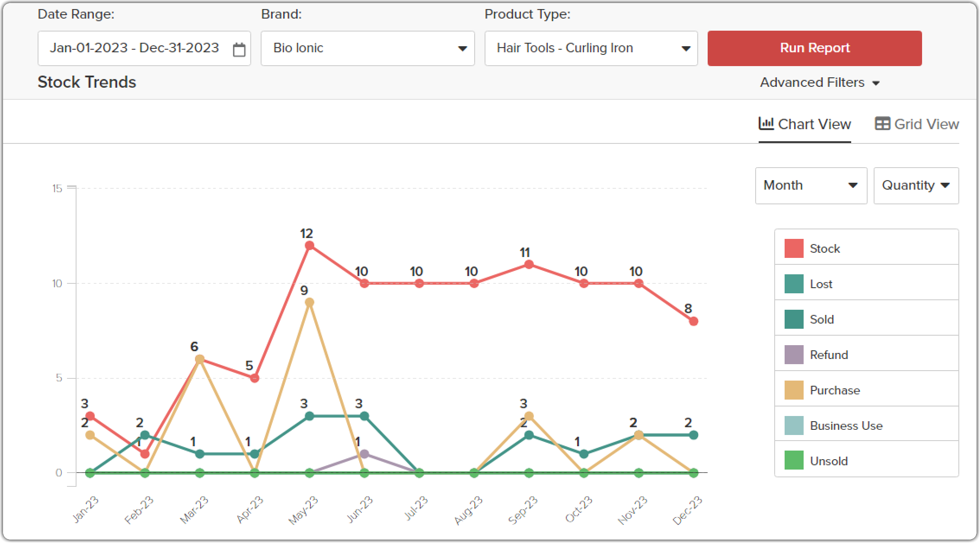Click the Jul-23 x-axis label
980x543 pixels.
pyautogui.click(x=416, y=508)
